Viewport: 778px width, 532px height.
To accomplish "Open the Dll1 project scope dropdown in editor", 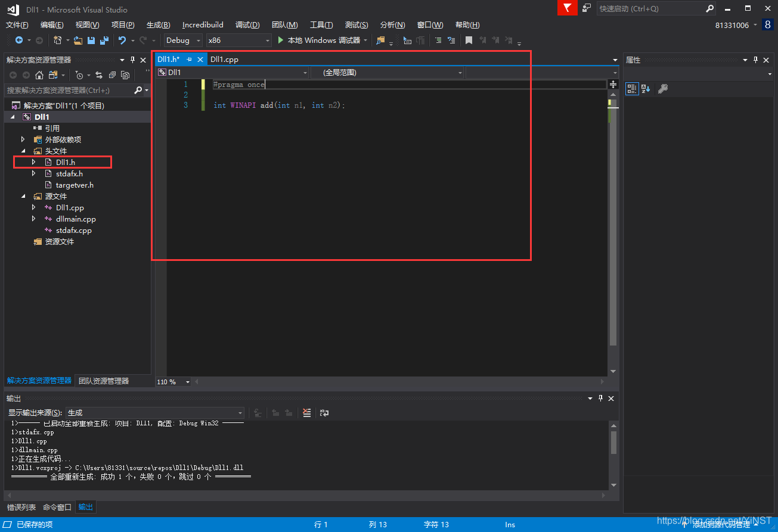I will 233,72.
